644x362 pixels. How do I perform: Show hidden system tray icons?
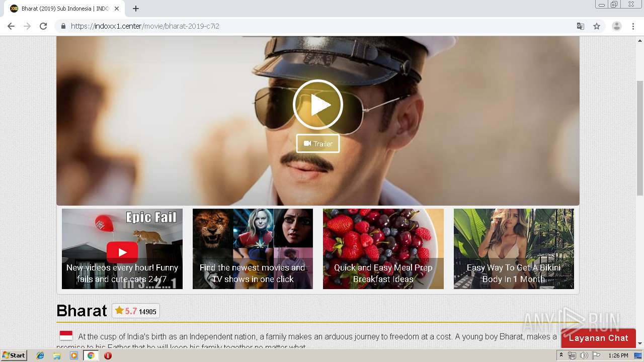click(x=561, y=355)
